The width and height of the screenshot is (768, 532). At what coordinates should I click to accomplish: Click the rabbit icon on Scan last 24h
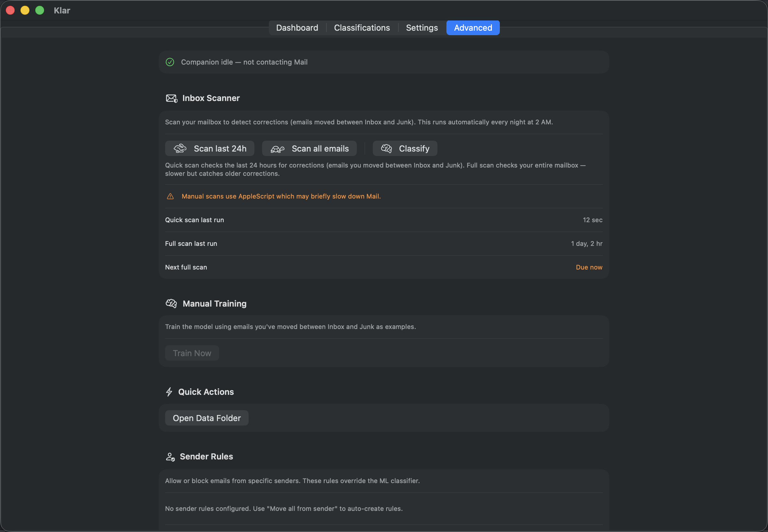coord(180,148)
